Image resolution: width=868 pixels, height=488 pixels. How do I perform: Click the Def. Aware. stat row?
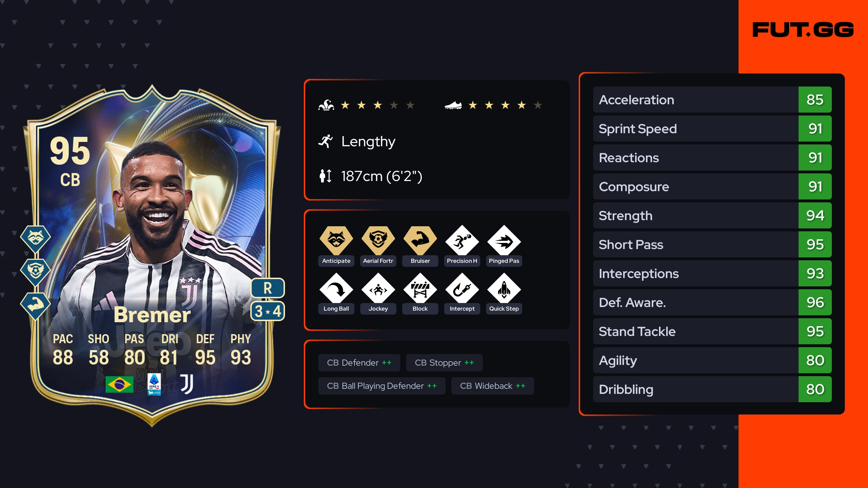tap(712, 302)
